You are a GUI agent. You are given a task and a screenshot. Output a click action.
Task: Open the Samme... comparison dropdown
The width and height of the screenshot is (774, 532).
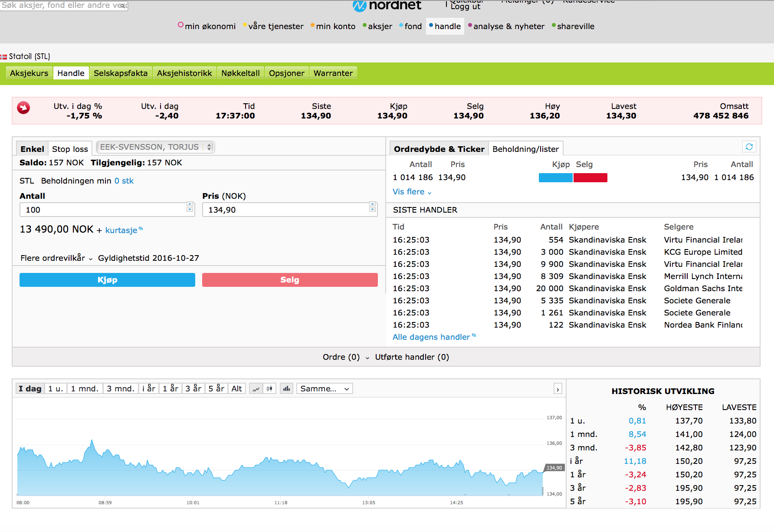(x=325, y=389)
